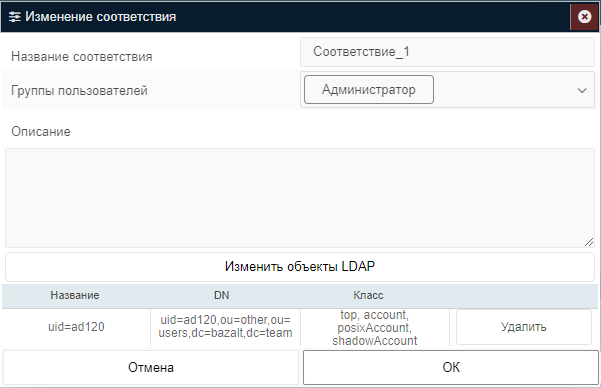This screenshot has height=388, width=601.
Task: Close the Изменение соответствия dialog
Action: 584,17
